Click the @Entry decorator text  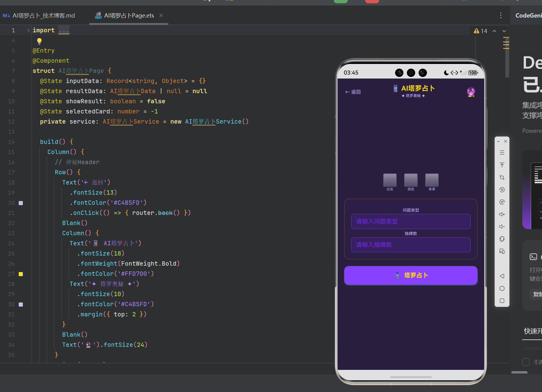[x=44, y=50]
